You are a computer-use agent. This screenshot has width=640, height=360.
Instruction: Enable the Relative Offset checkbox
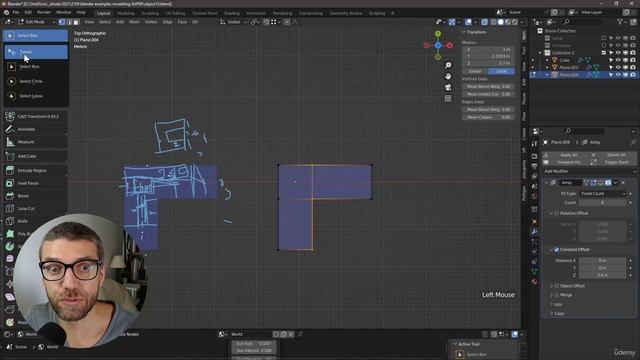[x=557, y=213]
